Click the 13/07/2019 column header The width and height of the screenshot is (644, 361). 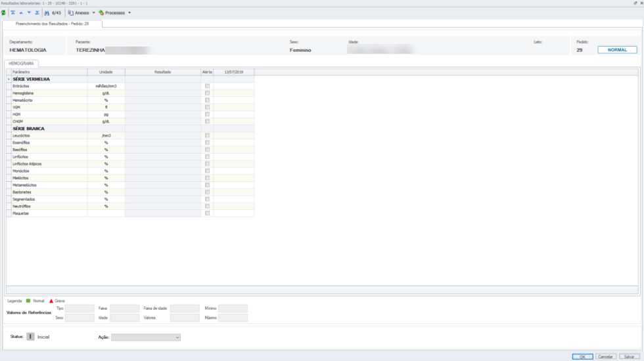[x=234, y=72]
